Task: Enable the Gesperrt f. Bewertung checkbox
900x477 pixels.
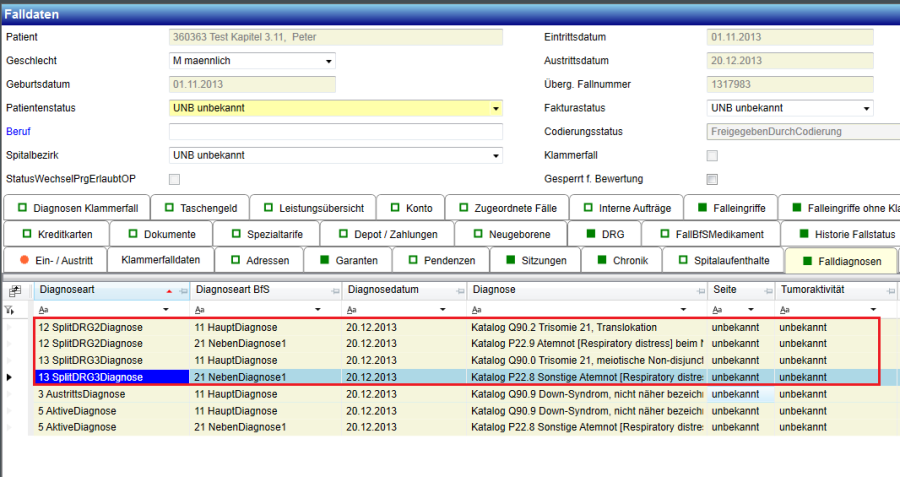Action: pos(712,180)
